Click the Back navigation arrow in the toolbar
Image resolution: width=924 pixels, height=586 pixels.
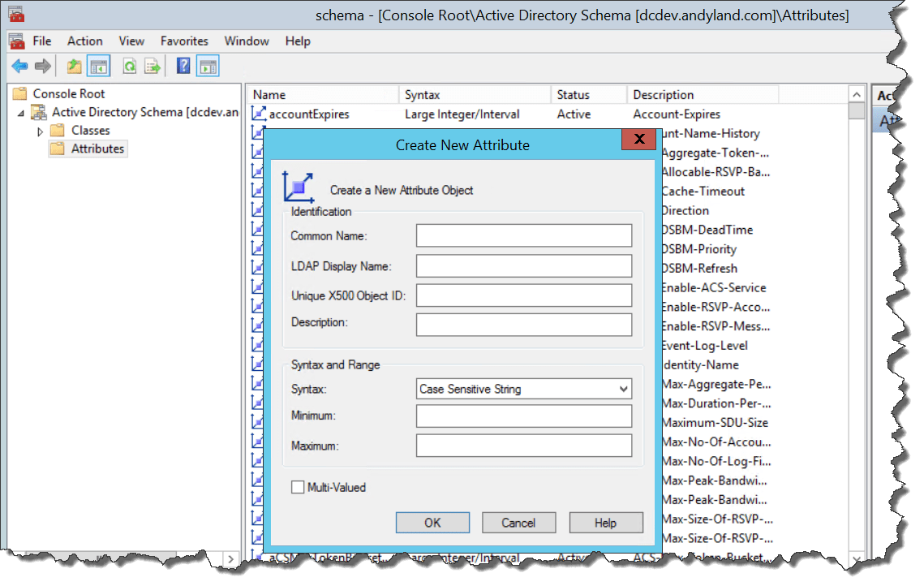[x=19, y=66]
